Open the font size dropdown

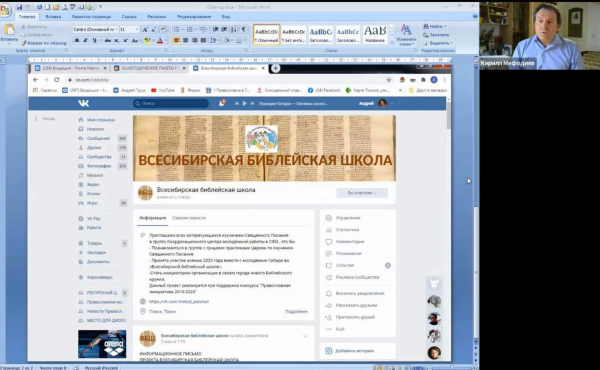coord(129,29)
